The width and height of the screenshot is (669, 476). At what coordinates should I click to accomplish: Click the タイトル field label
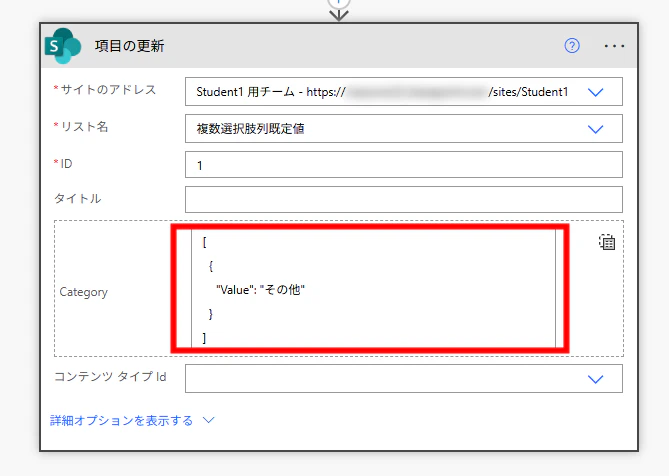78,198
